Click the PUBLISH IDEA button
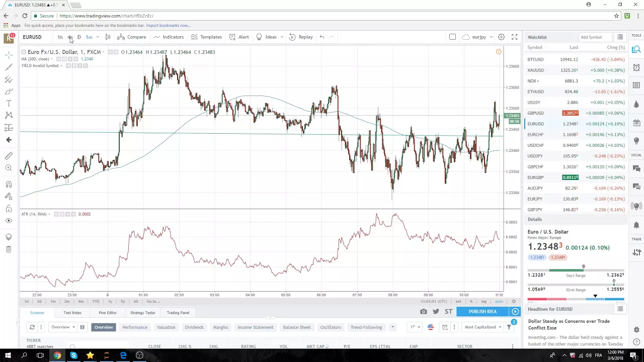 [482, 312]
